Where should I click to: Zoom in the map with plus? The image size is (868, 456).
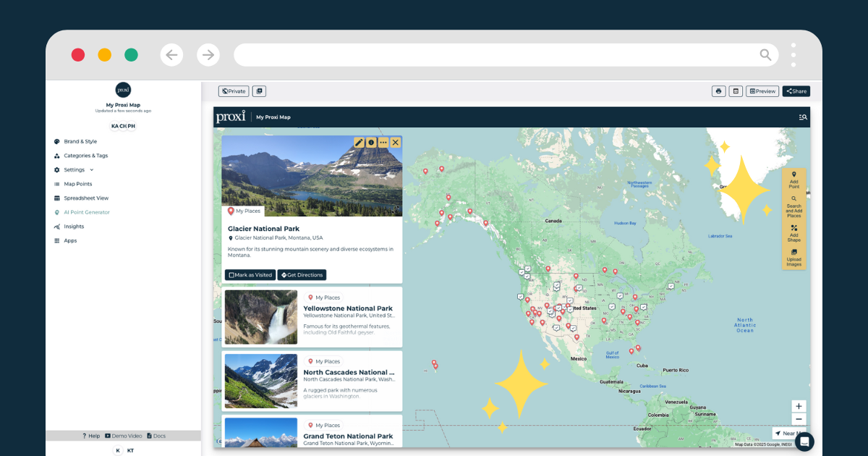[799, 406]
